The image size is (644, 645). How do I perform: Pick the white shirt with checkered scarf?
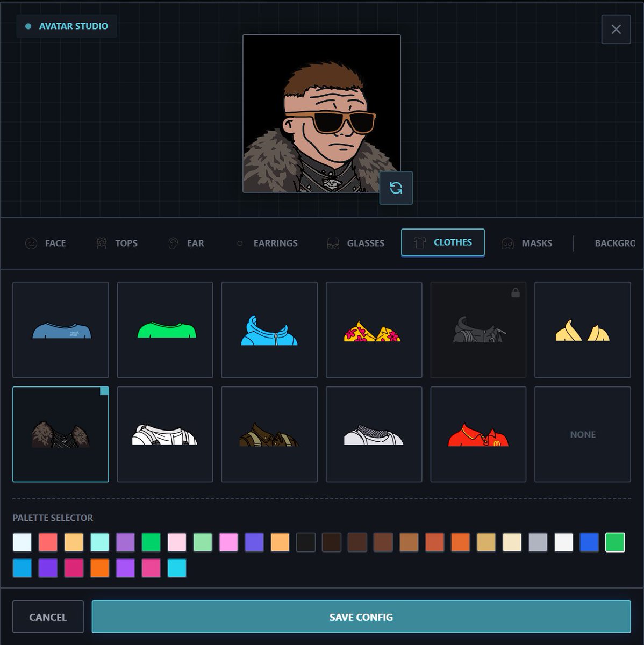tap(374, 434)
